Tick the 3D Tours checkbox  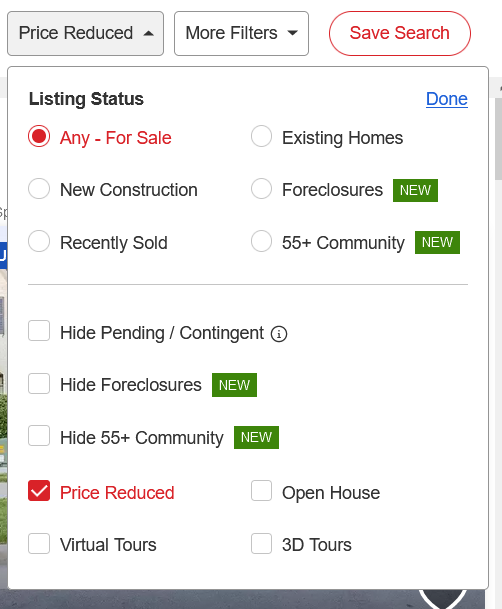(261, 543)
